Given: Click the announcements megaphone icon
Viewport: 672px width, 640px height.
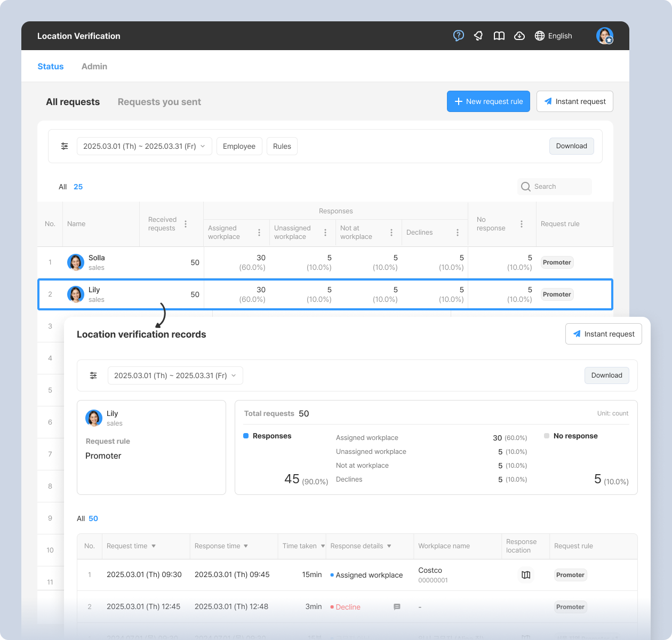Looking at the screenshot, I should [x=478, y=36].
